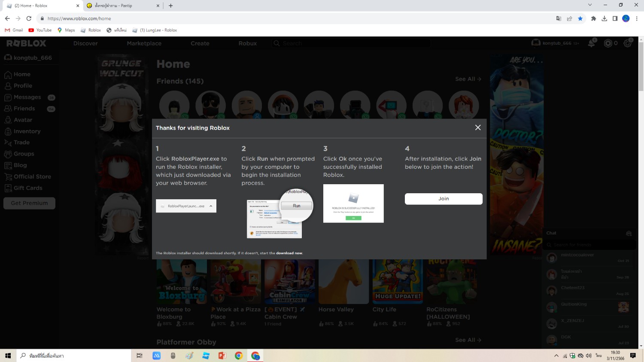The image size is (644, 362).
Task: Open chat settings icon in Chat panel
Action: 629,233
